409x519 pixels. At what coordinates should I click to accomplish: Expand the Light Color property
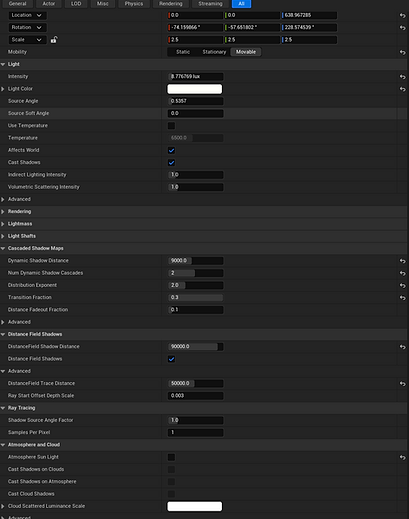(3, 89)
